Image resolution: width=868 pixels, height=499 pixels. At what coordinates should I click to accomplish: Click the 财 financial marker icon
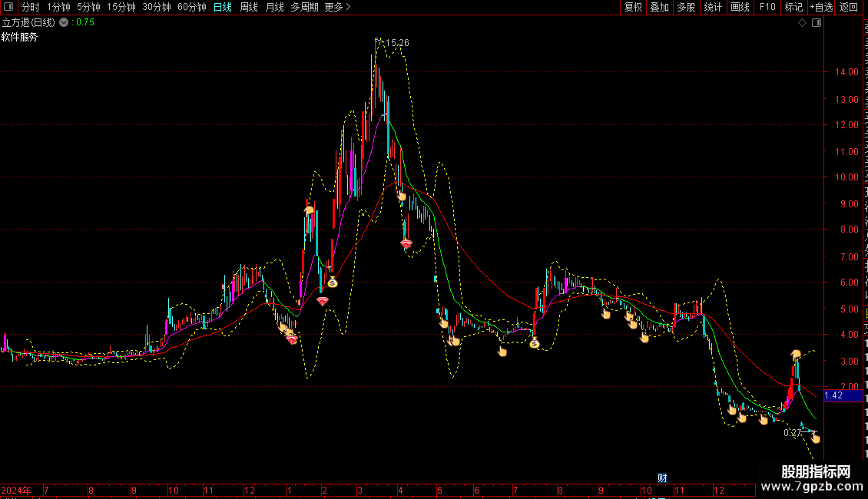tap(661, 478)
